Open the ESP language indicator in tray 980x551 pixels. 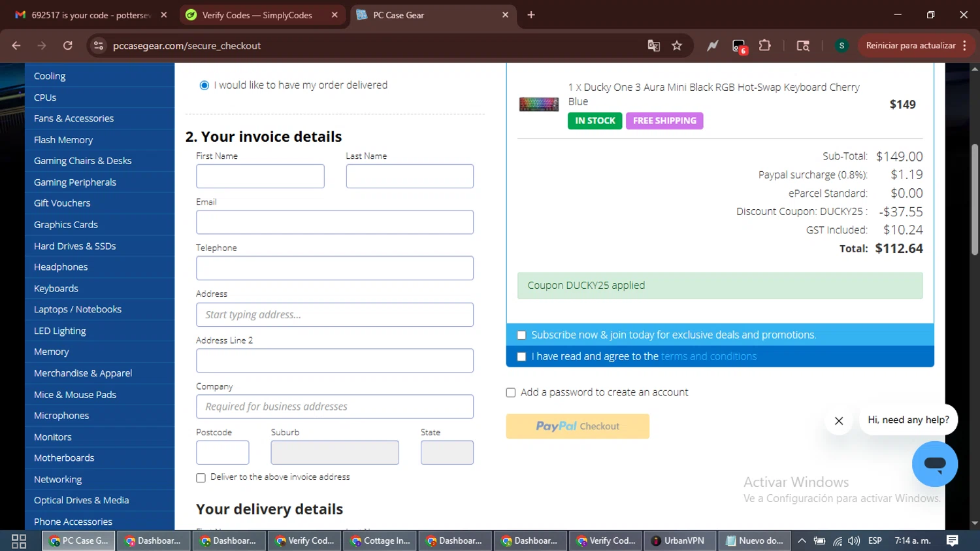click(x=875, y=541)
